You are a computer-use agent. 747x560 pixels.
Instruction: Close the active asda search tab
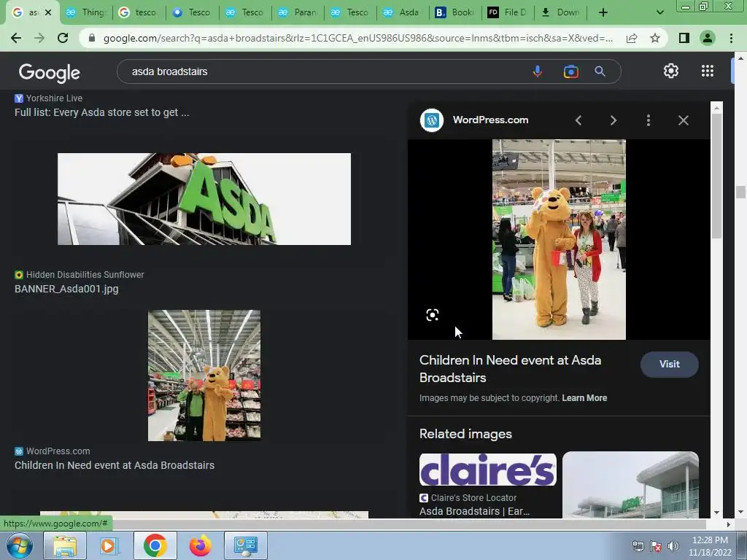tap(48, 12)
